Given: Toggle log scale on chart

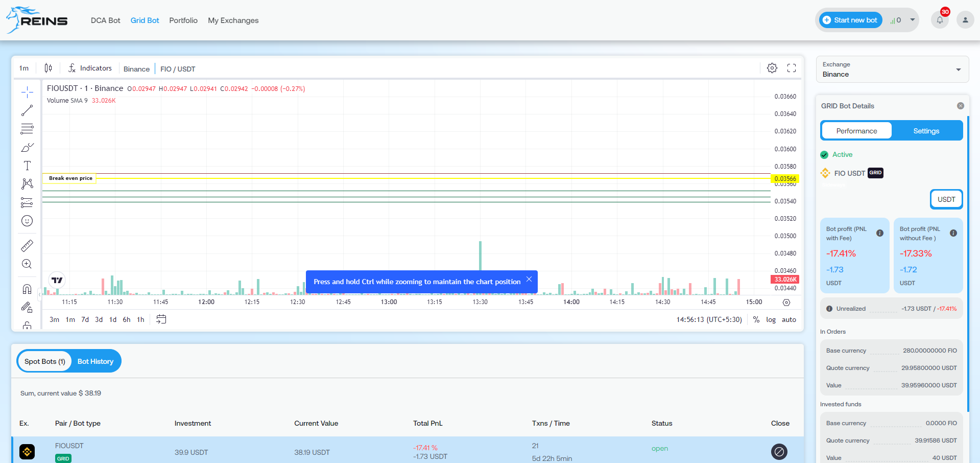Looking at the screenshot, I should click(771, 319).
